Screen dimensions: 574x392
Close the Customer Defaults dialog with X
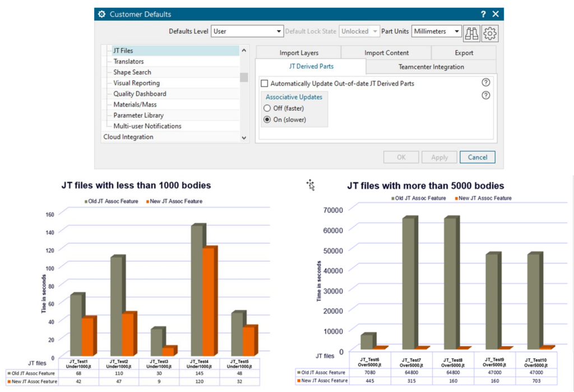[x=496, y=14]
